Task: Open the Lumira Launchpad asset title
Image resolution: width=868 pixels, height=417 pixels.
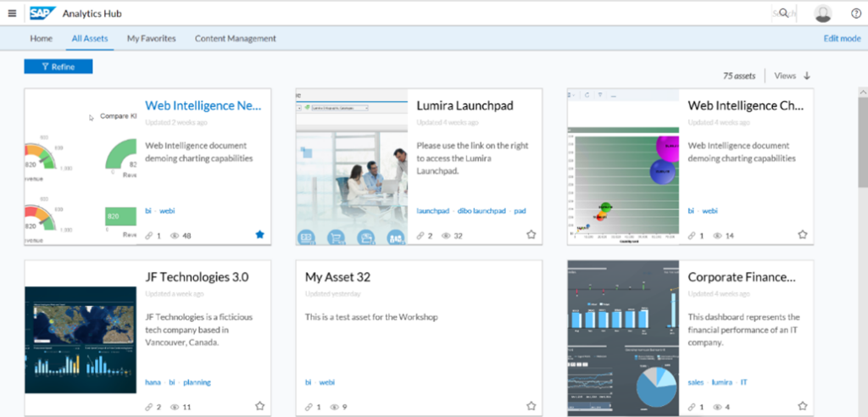Action: click(465, 106)
